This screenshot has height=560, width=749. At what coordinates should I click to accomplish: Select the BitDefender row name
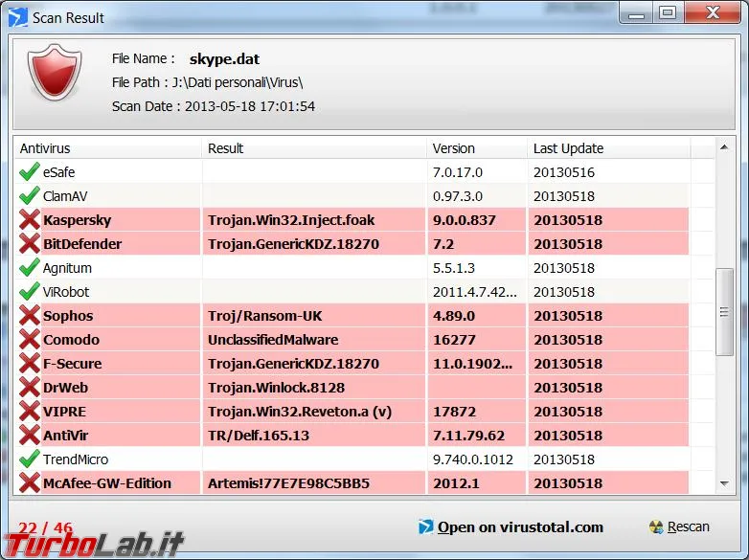[x=82, y=244]
